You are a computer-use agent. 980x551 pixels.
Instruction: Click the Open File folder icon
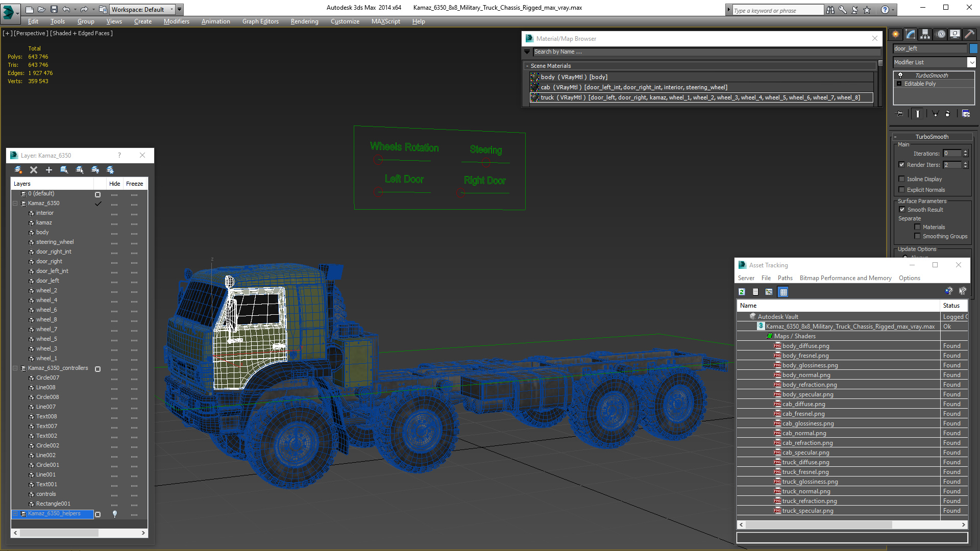[42, 9]
